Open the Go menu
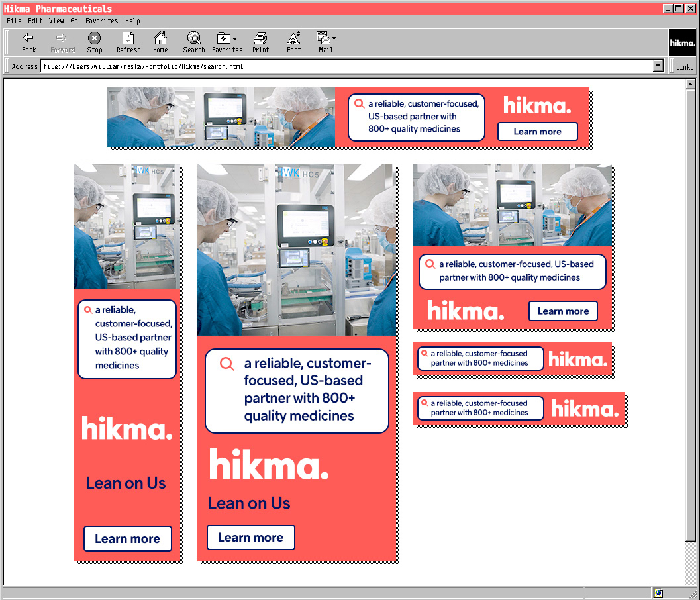The width and height of the screenshot is (700, 600). tap(74, 21)
